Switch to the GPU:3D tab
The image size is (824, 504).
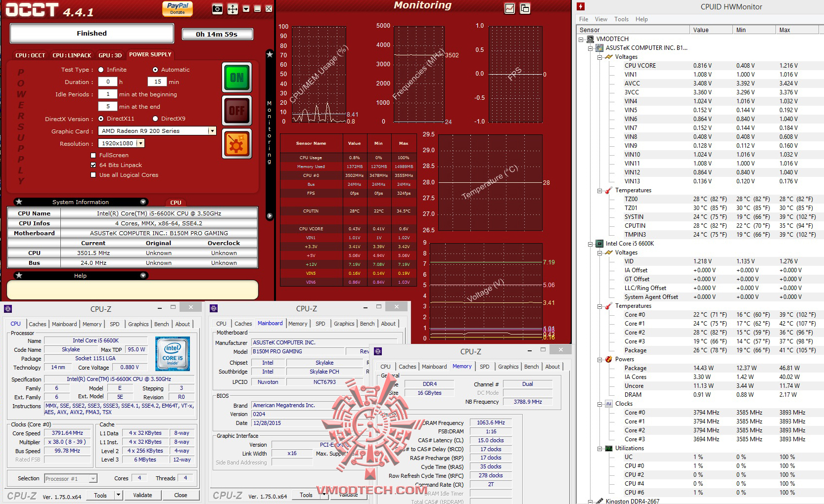(110, 55)
